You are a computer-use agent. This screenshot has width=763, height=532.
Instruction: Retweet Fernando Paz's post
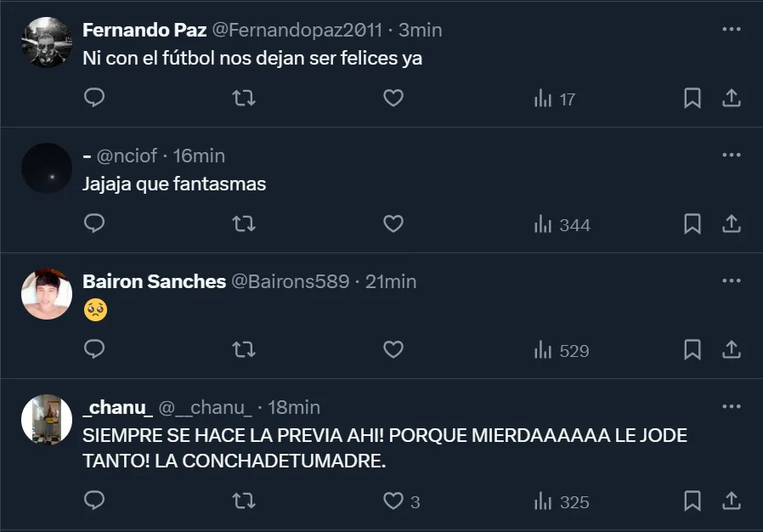244,99
